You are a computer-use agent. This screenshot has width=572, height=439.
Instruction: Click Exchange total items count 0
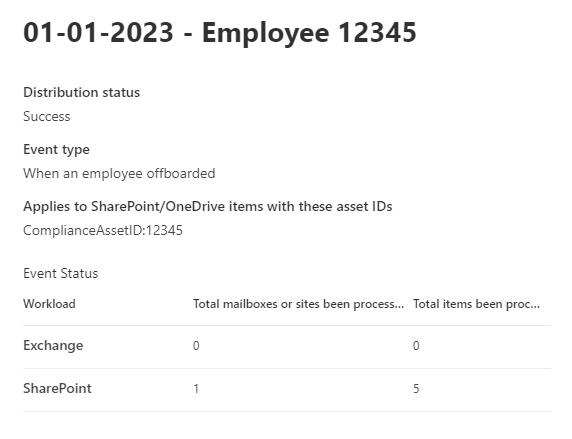(x=416, y=346)
